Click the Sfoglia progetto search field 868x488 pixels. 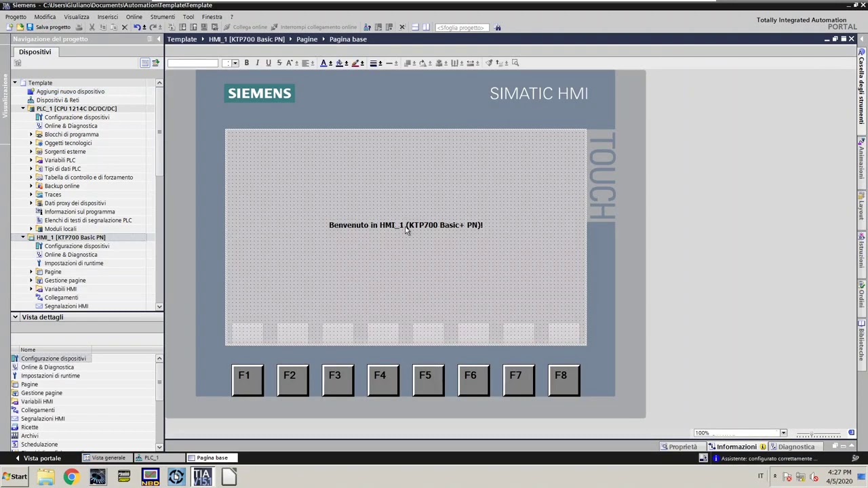(461, 28)
